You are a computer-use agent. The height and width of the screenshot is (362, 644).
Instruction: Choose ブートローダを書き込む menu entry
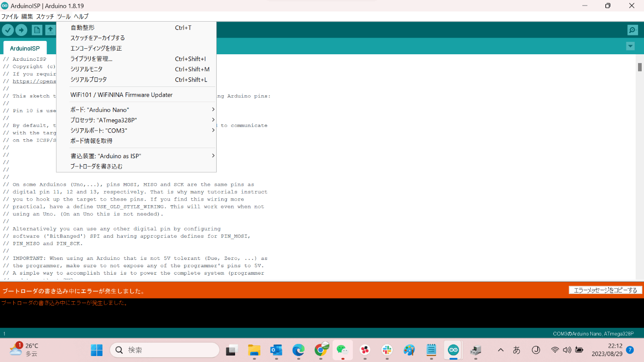coord(136,167)
